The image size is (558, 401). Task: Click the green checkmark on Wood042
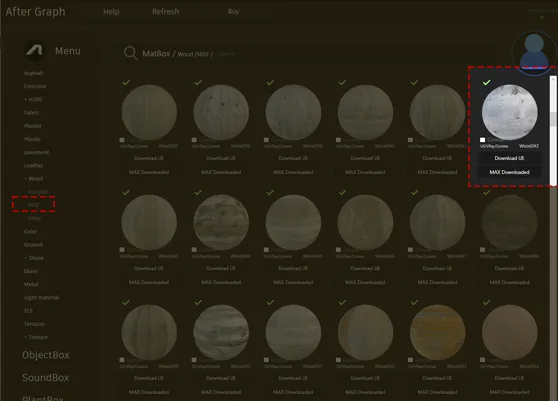pyautogui.click(x=486, y=83)
